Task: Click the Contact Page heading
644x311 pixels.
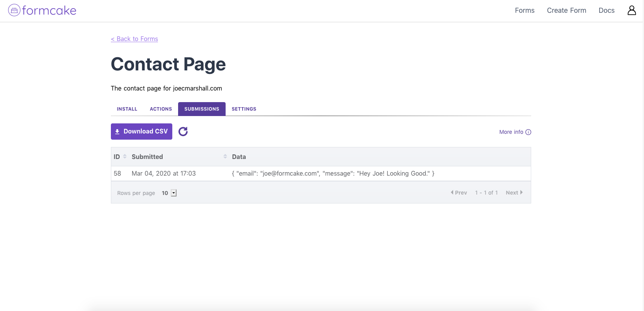Action: [168, 64]
